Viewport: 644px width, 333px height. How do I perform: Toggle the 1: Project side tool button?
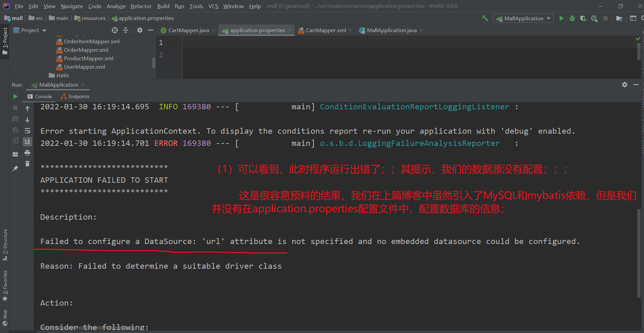5,41
